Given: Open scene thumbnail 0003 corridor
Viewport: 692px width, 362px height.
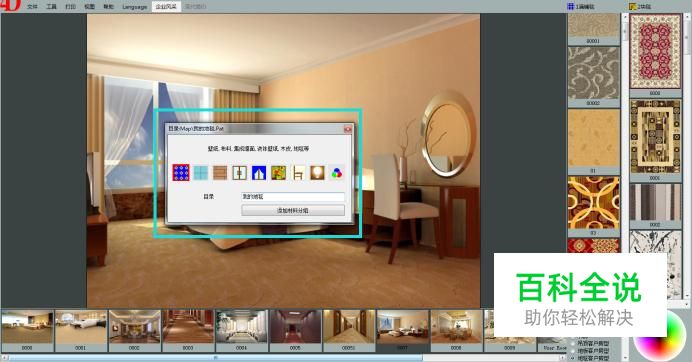Looking at the screenshot, I should pyautogui.click(x=188, y=330).
